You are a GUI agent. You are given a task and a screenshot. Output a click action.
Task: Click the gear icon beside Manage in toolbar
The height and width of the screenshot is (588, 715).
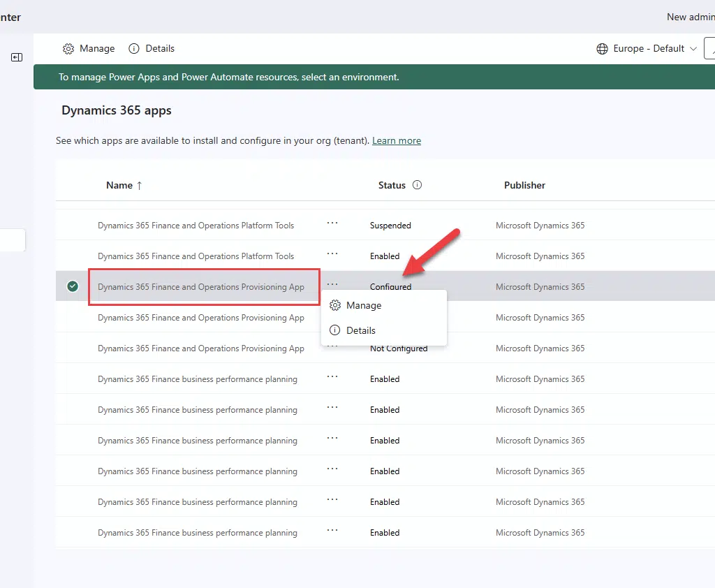(68, 49)
